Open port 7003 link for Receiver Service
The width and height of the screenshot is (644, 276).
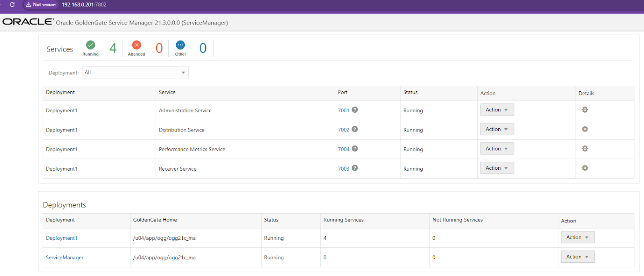click(343, 169)
